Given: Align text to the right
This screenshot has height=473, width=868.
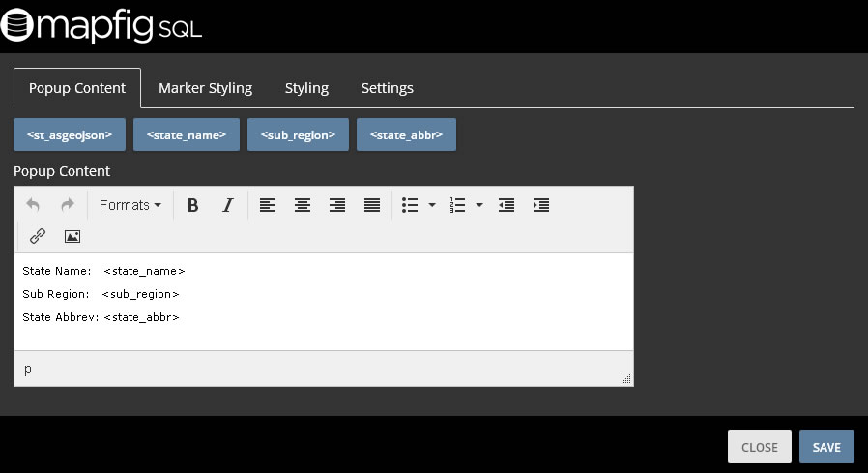Looking at the screenshot, I should coord(337,205).
